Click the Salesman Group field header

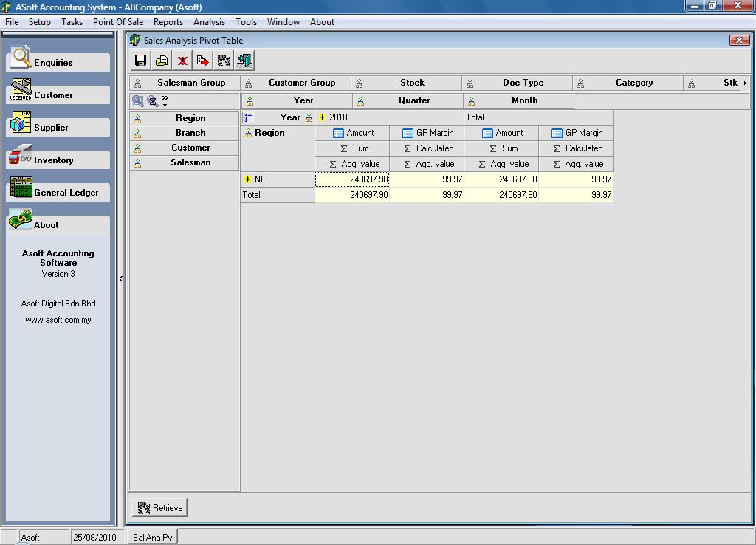[185, 83]
